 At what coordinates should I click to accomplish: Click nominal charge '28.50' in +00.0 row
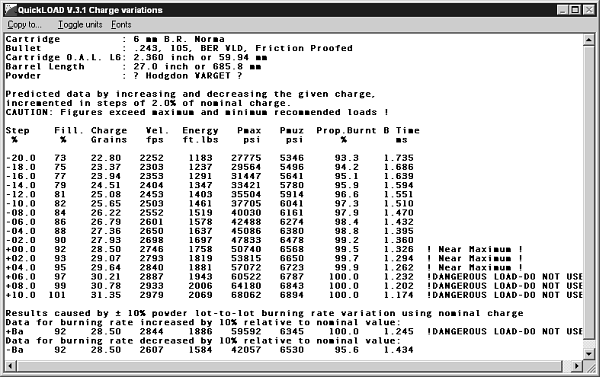pos(106,249)
